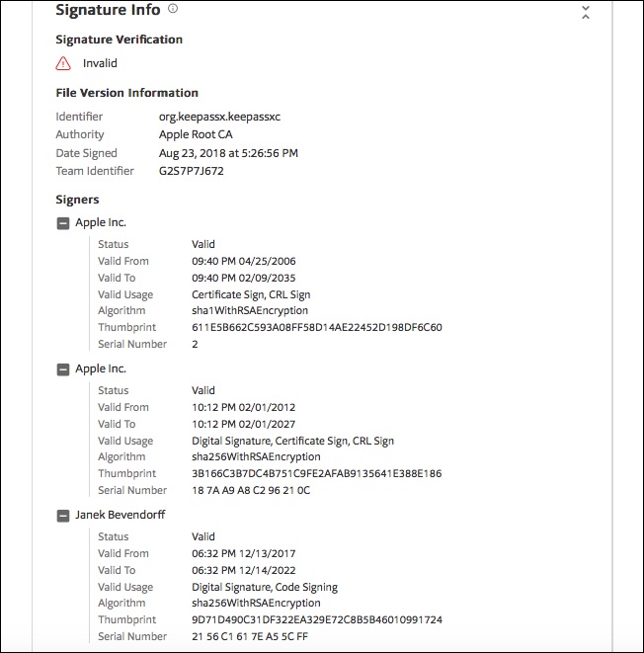Select algorithm sha1WithRSAEncryption
This screenshot has width=644, height=653.
[250, 310]
